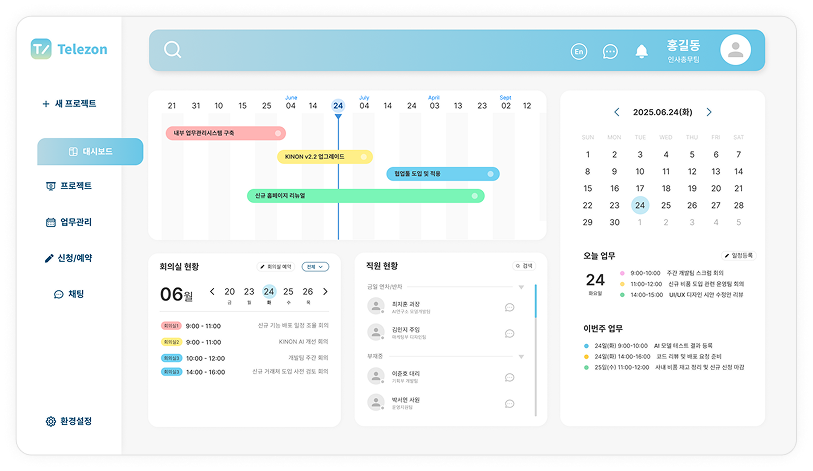Open chat with 이준호 대리

pyautogui.click(x=509, y=376)
